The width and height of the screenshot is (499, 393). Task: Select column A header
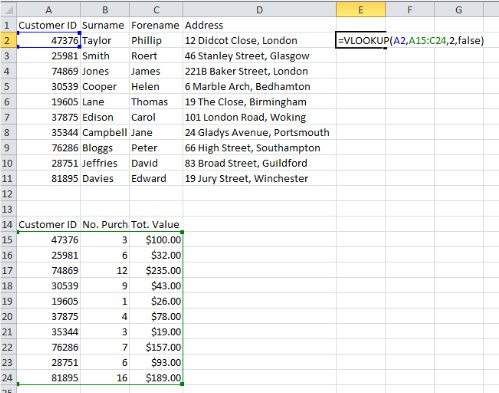49,10
